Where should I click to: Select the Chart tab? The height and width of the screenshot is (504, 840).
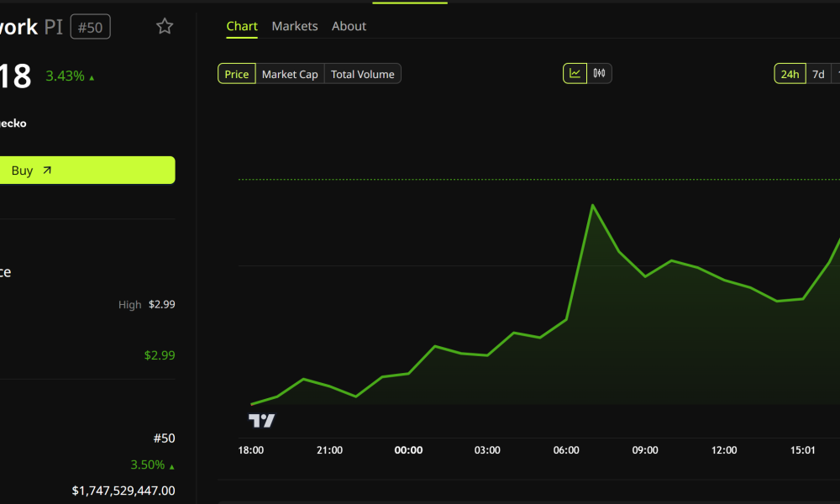tap(242, 26)
